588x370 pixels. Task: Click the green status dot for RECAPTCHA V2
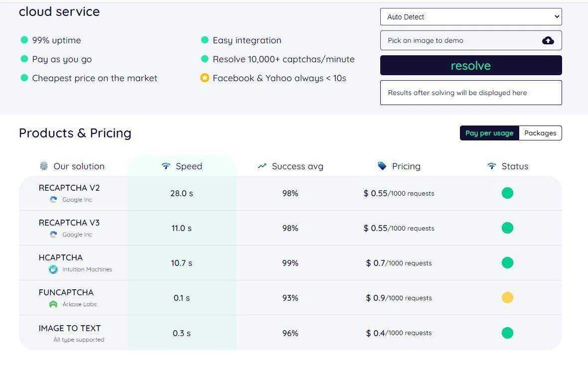[x=507, y=193]
